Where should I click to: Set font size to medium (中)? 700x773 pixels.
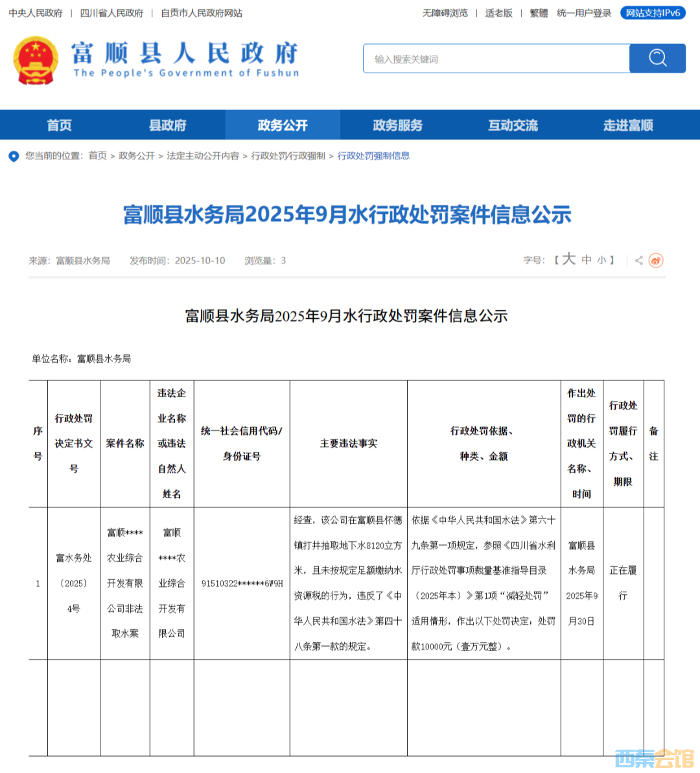(x=587, y=260)
